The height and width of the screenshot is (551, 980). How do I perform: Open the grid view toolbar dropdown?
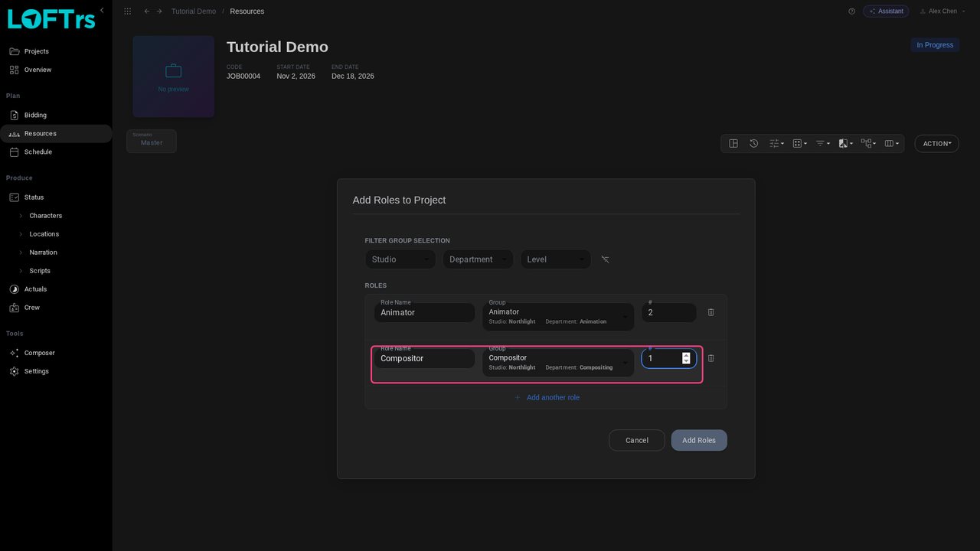click(x=800, y=143)
